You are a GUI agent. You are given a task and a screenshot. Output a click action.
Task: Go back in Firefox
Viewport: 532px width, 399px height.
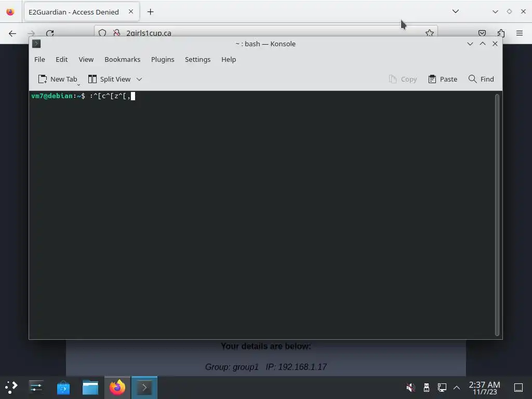(12, 33)
